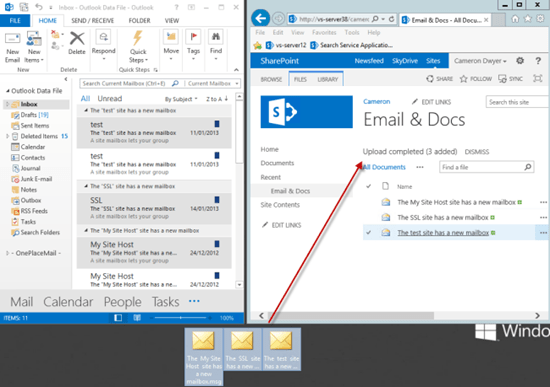Click the browser horizontal scrollbar
The image size is (550, 387).
(351, 315)
